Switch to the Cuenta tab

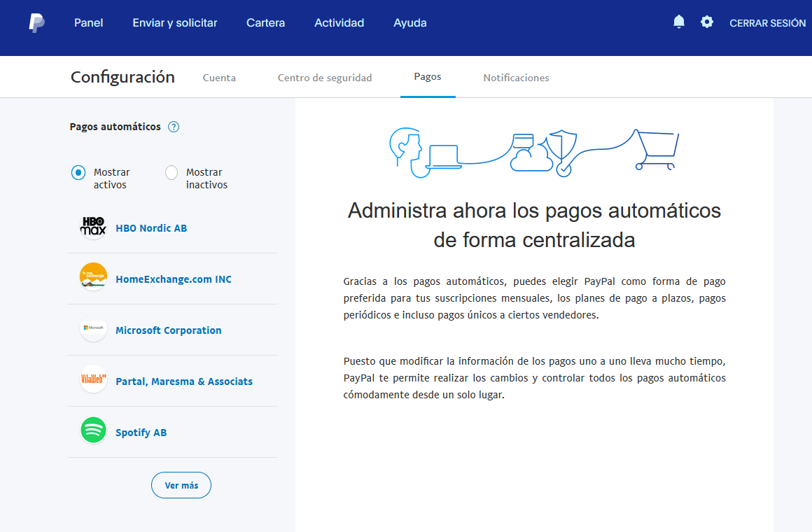(x=219, y=78)
